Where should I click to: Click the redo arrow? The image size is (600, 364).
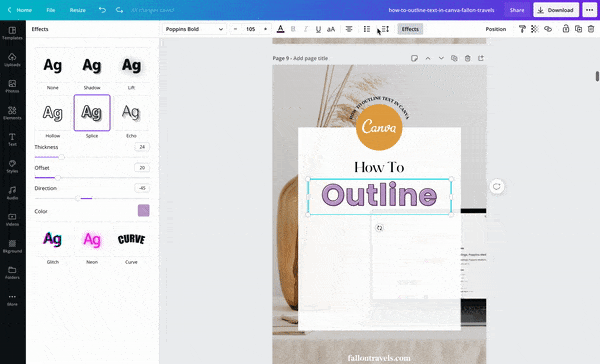[x=119, y=10]
